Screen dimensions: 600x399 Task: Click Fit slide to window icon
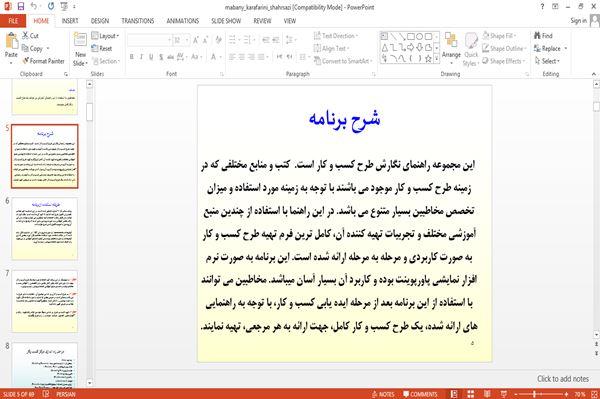coord(594,394)
